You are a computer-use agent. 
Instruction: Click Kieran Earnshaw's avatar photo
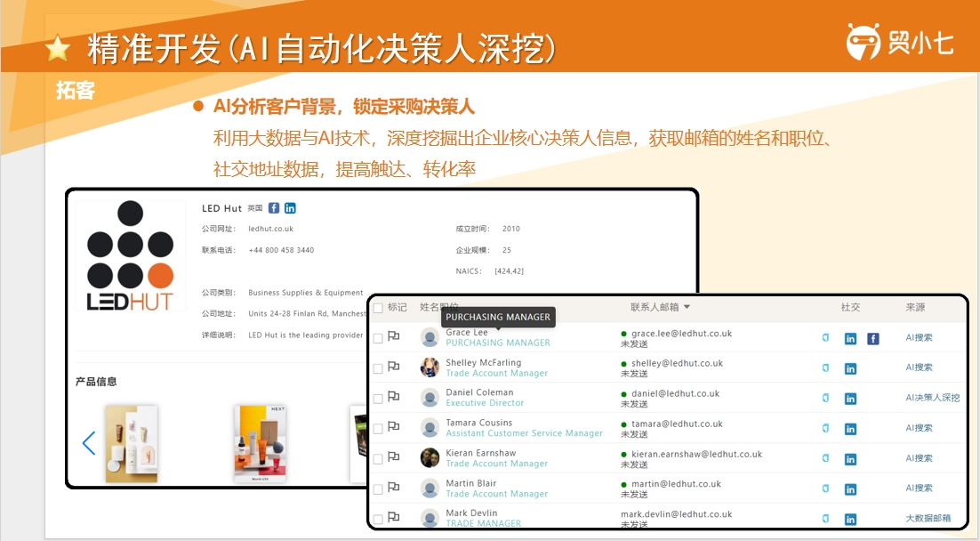[x=430, y=458]
